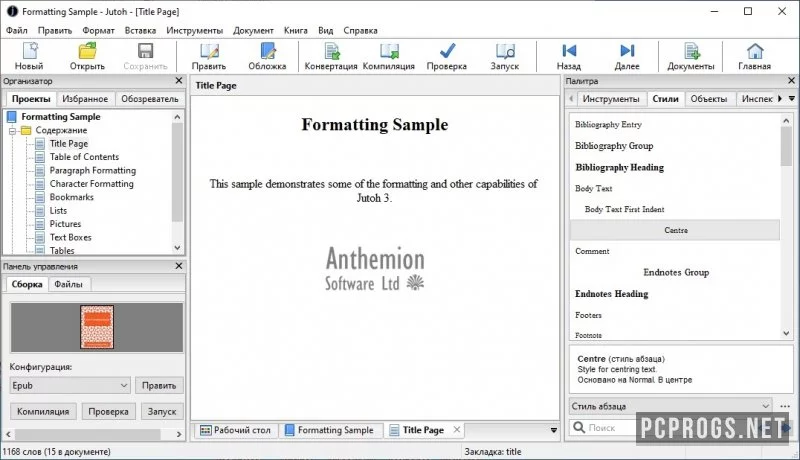This screenshot has height=460, width=800.
Task: Close the Палитра panel
Action: 791,81
